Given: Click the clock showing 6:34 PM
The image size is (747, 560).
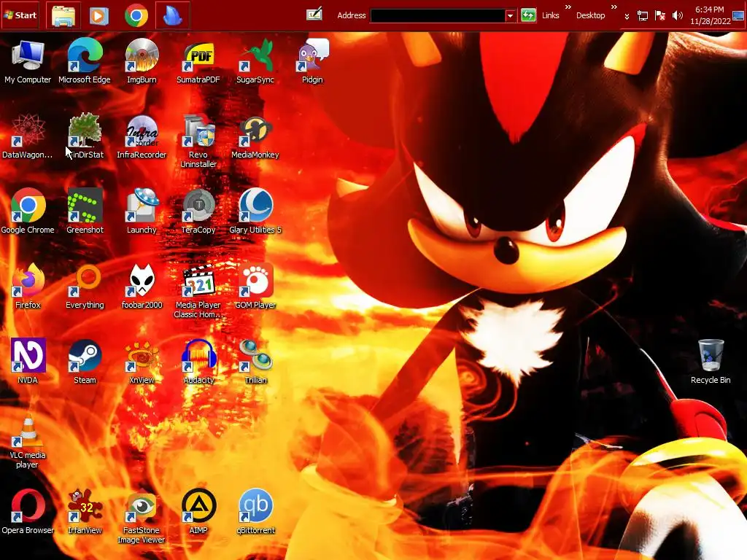Looking at the screenshot, I should click(x=710, y=15).
